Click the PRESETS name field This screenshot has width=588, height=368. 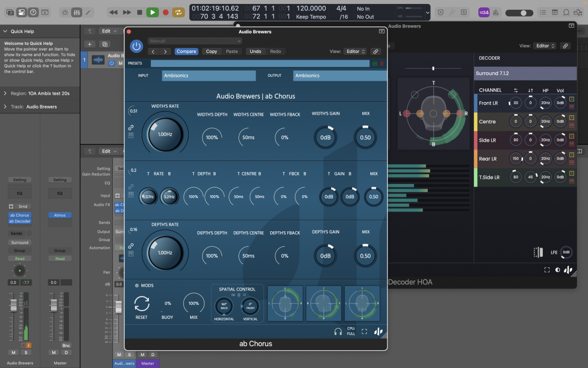260,63
